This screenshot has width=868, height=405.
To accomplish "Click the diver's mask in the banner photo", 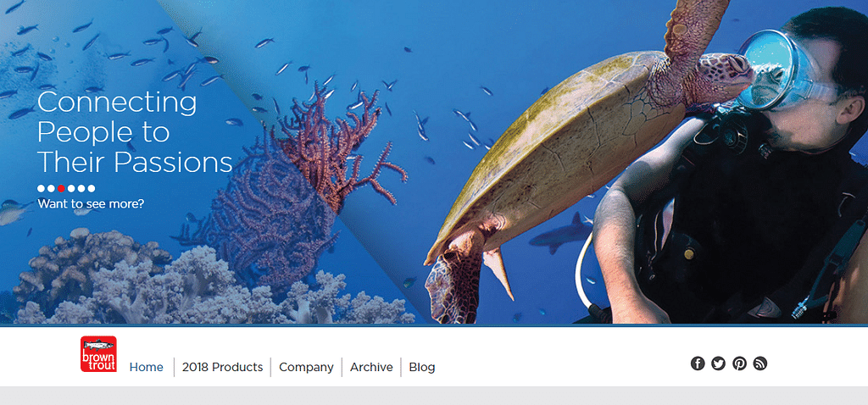I will pyautogui.click(x=775, y=69).
